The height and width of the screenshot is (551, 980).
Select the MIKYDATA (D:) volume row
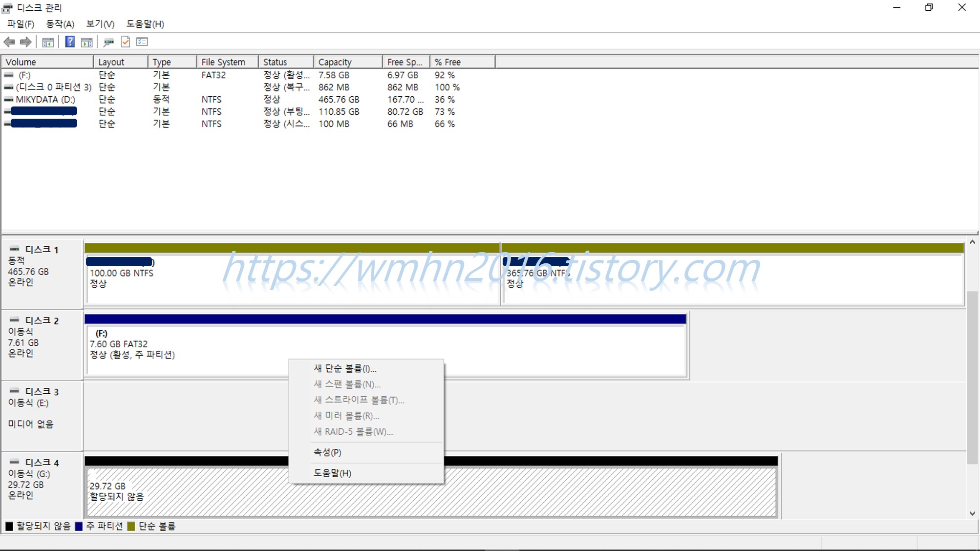[x=45, y=99]
